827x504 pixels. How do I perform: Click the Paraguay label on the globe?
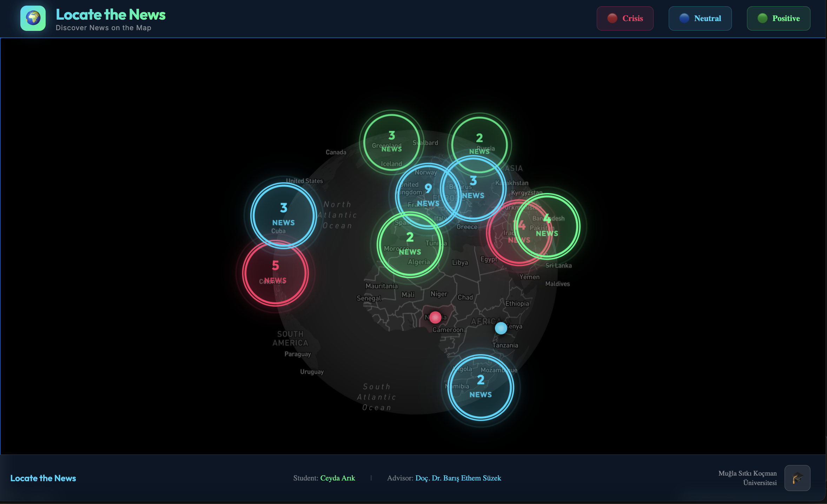pyautogui.click(x=298, y=354)
